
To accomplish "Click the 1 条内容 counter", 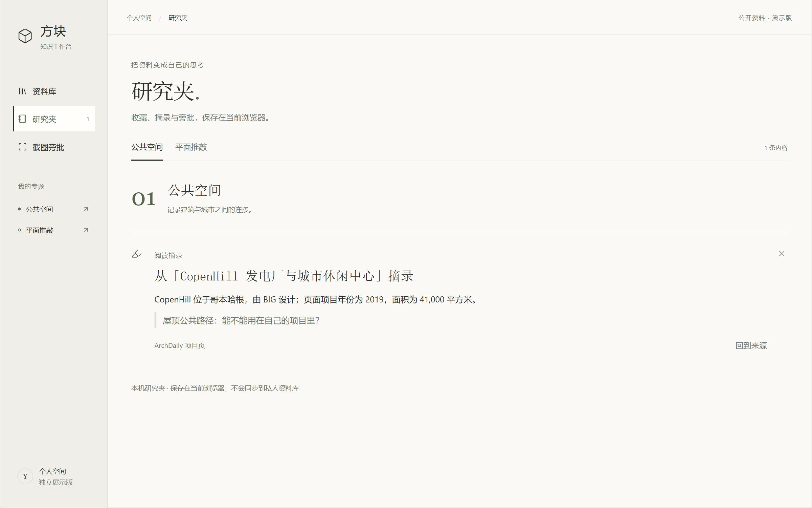I will point(776,148).
